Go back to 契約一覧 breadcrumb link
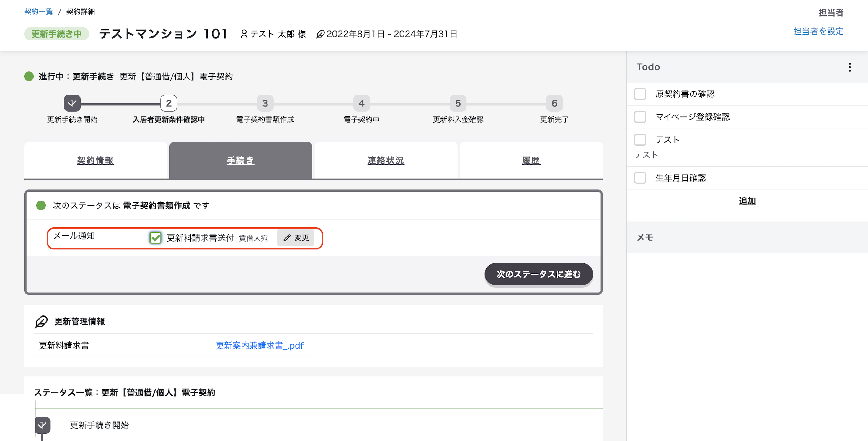868x441 pixels. point(38,12)
